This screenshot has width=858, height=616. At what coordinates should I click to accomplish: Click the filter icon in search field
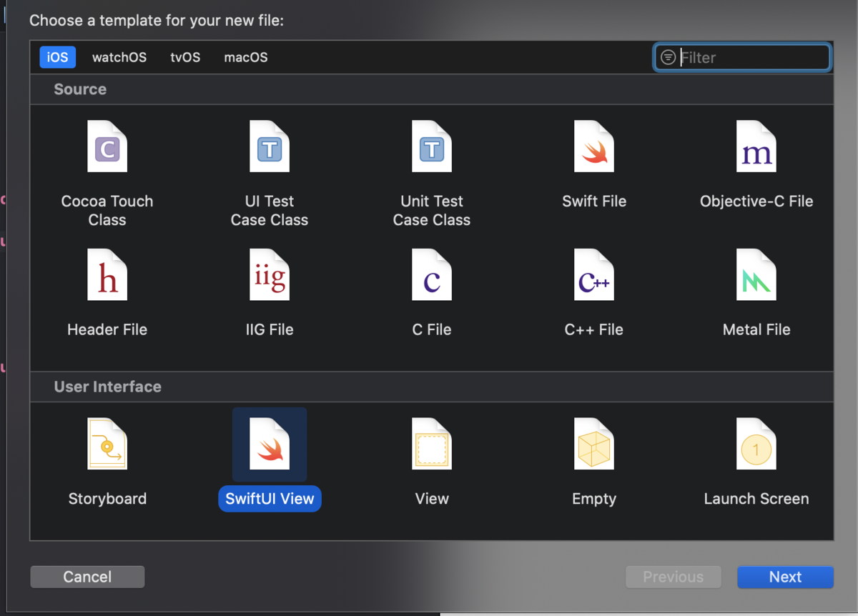[668, 58]
